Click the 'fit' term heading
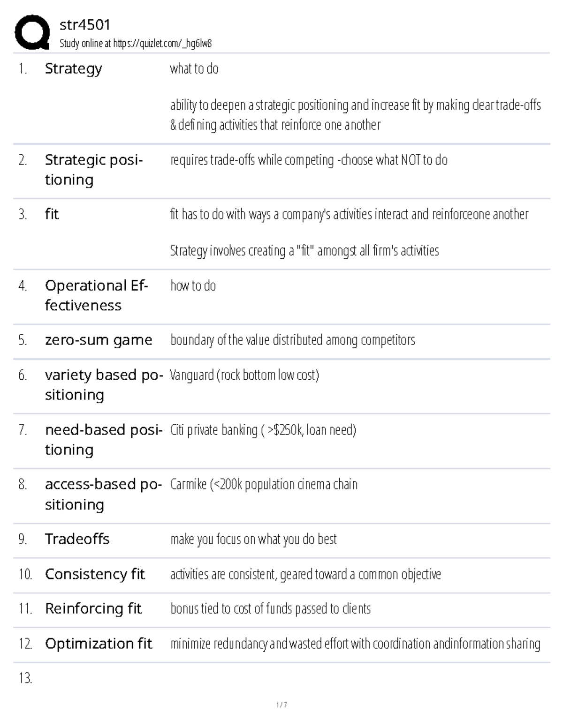 click(x=52, y=214)
